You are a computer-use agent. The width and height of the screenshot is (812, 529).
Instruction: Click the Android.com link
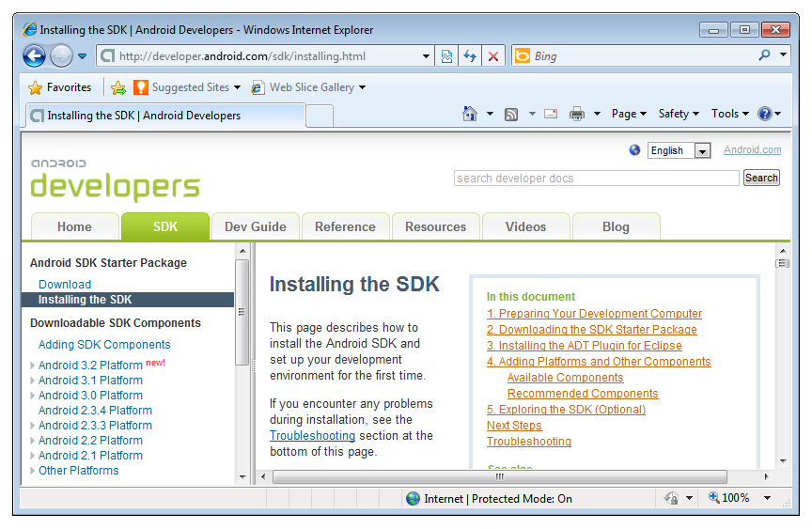(x=752, y=149)
